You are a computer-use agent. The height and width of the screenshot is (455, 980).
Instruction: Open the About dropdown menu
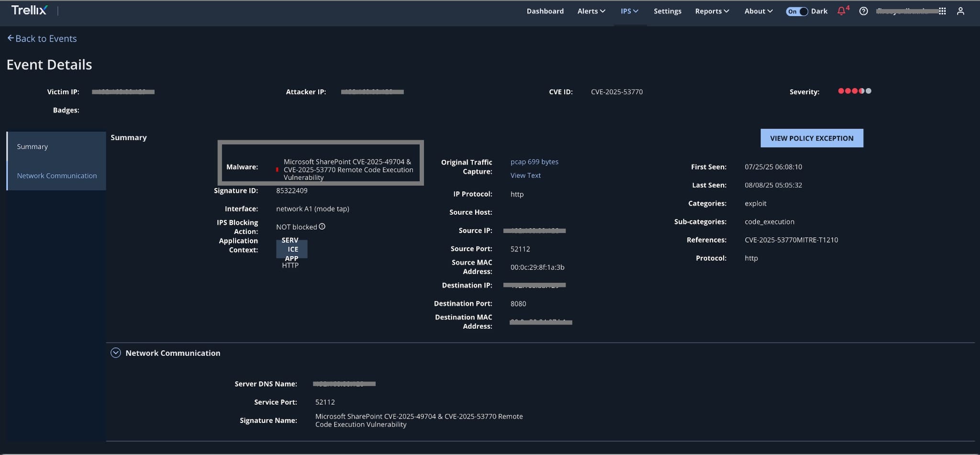coord(758,11)
